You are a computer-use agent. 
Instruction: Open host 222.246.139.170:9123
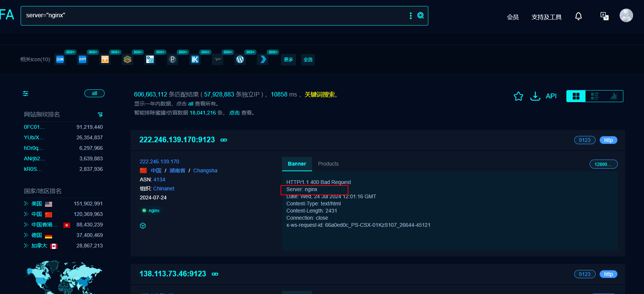coord(177,140)
